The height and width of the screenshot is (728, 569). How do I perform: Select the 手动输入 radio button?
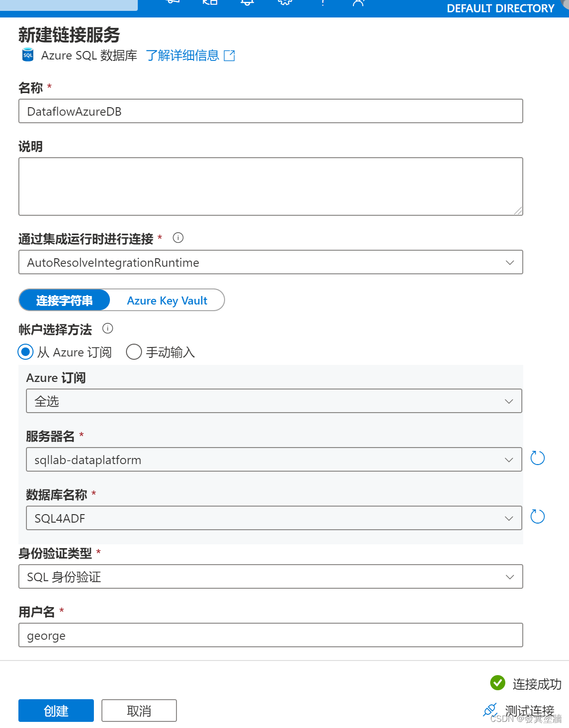pyautogui.click(x=134, y=352)
